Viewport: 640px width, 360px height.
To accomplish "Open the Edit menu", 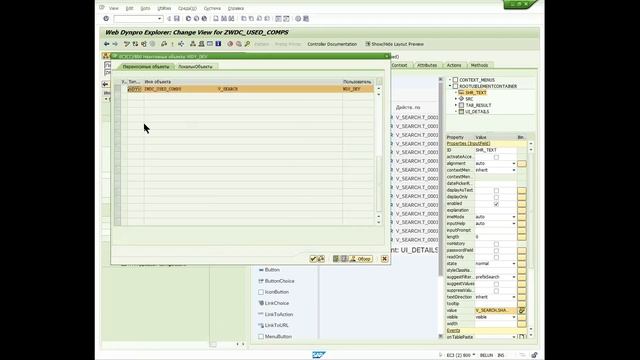I will pyautogui.click(x=129, y=8).
